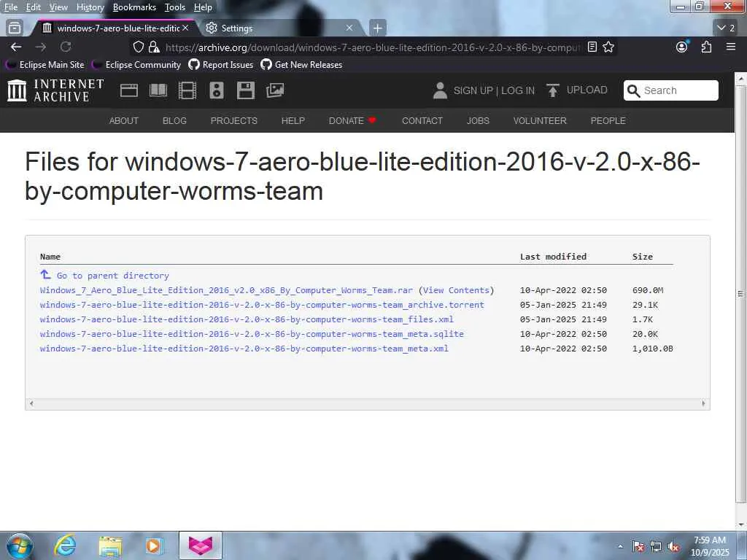
Task: Open Report Issues bookmark
Action: [221, 65]
